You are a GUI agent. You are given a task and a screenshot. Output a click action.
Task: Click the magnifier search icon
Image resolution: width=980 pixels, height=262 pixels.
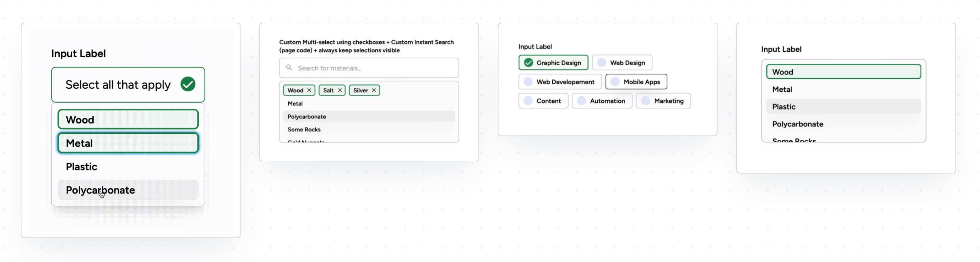click(x=289, y=68)
